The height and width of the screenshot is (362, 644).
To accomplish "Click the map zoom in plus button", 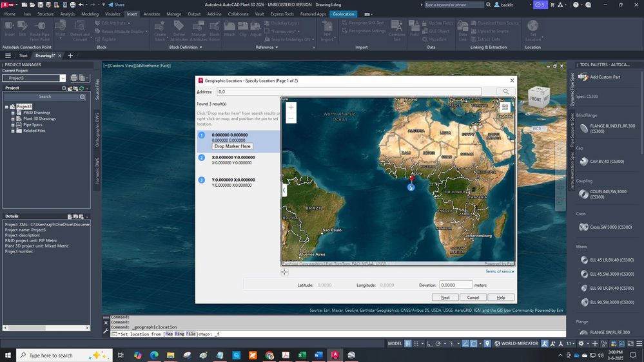I will coord(291,108).
